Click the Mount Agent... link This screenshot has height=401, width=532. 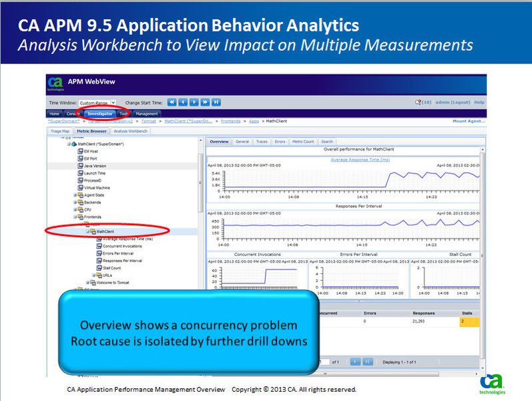(469, 121)
